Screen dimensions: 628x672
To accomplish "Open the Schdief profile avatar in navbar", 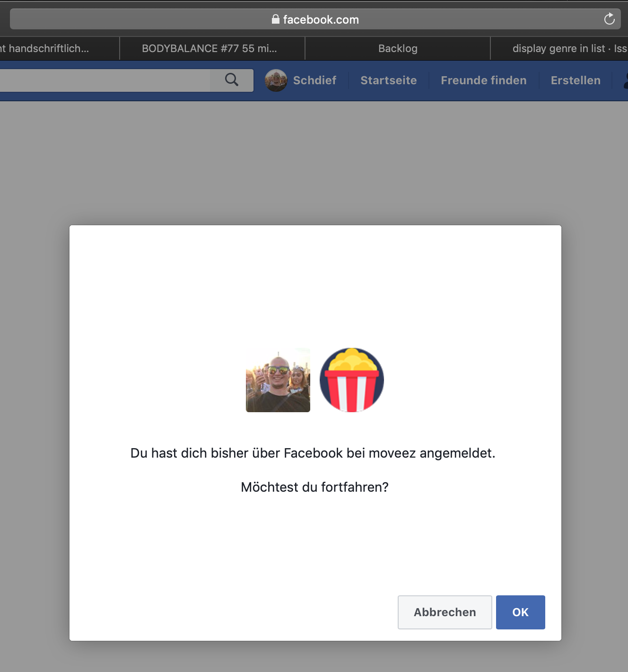I will [x=276, y=80].
